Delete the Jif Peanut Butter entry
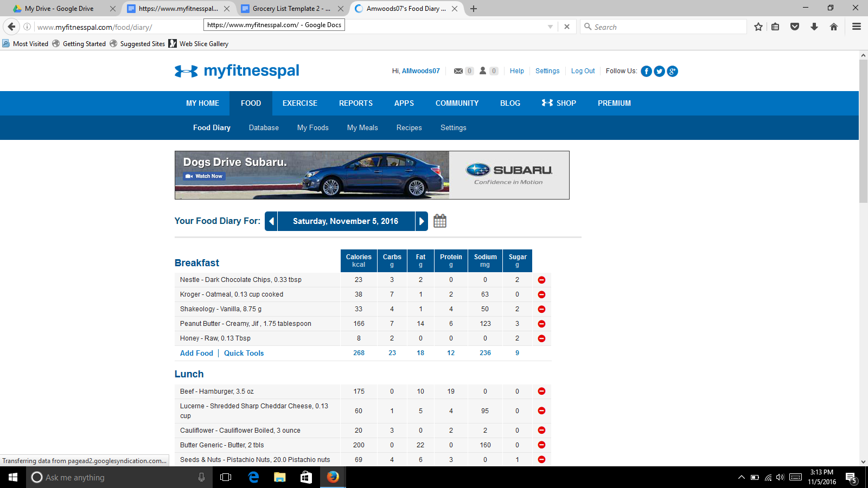The height and width of the screenshot is (488, 868). [541, 324]
